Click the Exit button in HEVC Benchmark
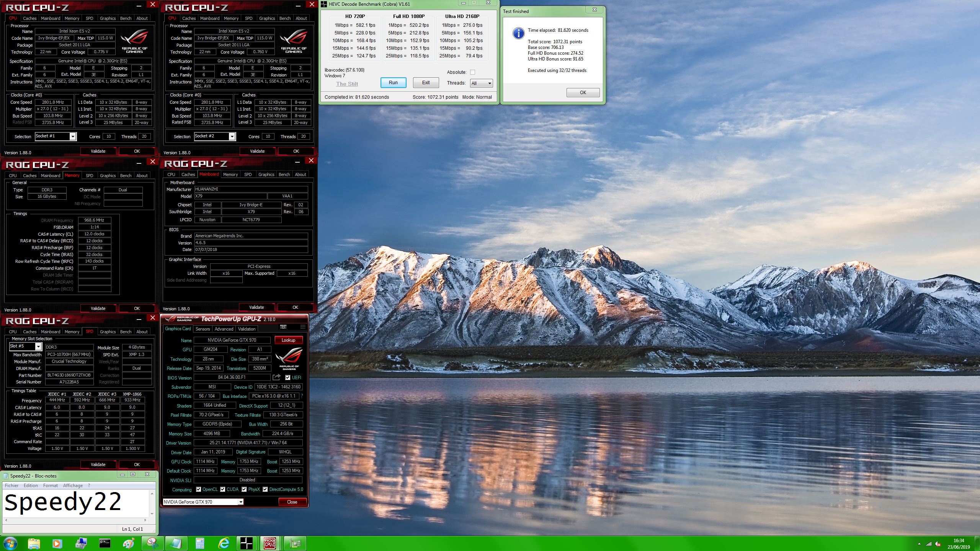 pyautogui.click(x=426, y=83)
